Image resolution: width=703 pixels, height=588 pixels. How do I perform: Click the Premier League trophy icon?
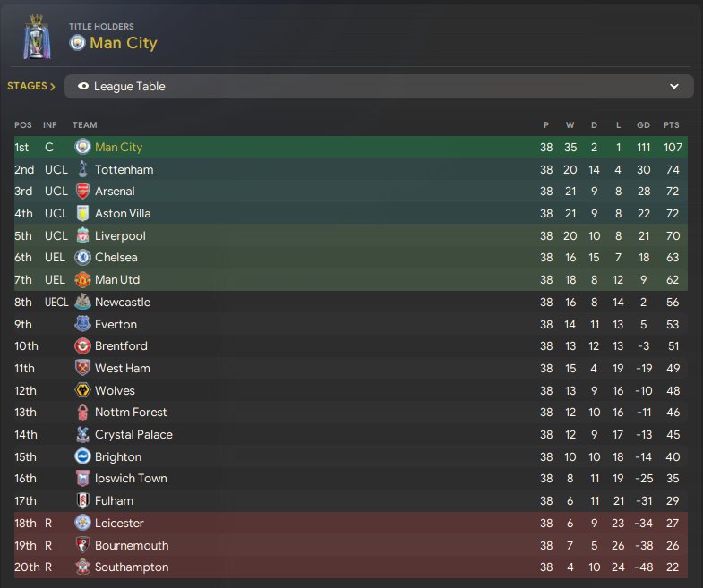[37, 37]
